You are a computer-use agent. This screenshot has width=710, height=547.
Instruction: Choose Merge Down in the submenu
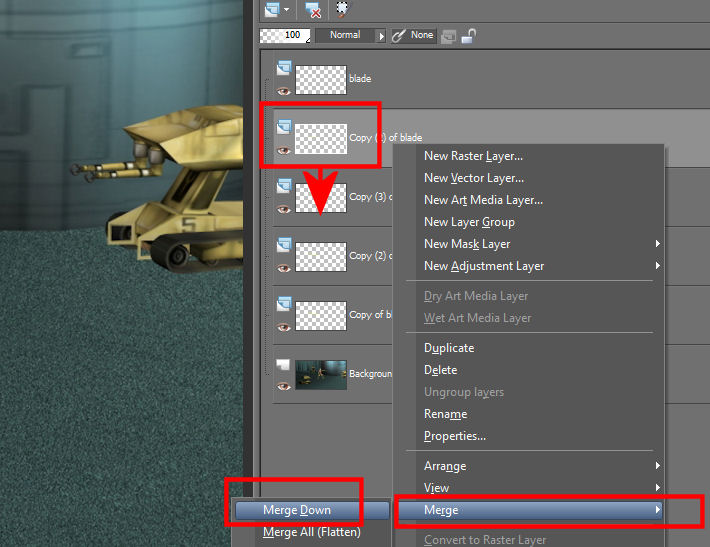(x=312, y=510)
